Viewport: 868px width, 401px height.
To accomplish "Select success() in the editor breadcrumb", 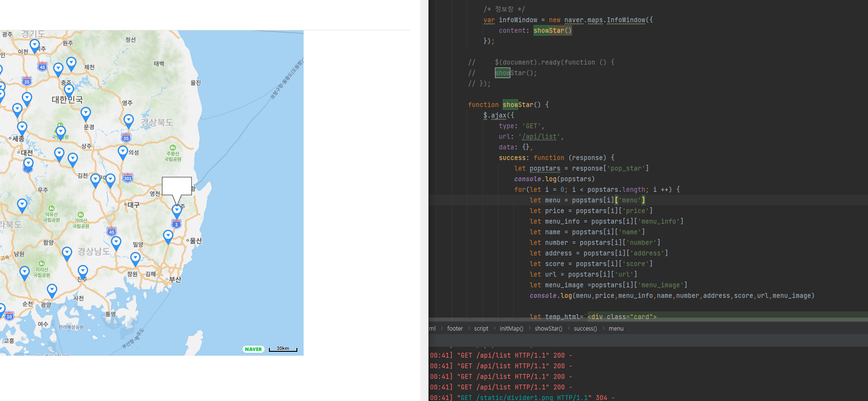I will [x=585, y=329].
